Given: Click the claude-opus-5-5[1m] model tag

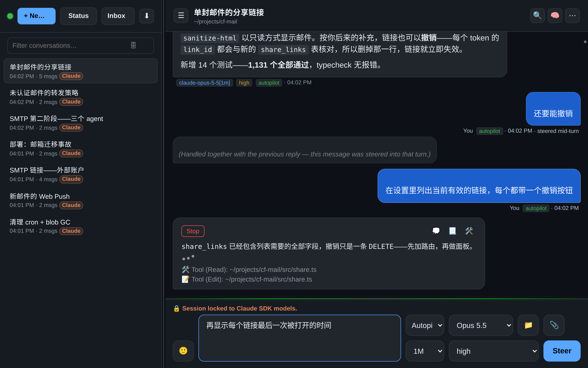Looking at the screenshot, I should click(205, 83).
